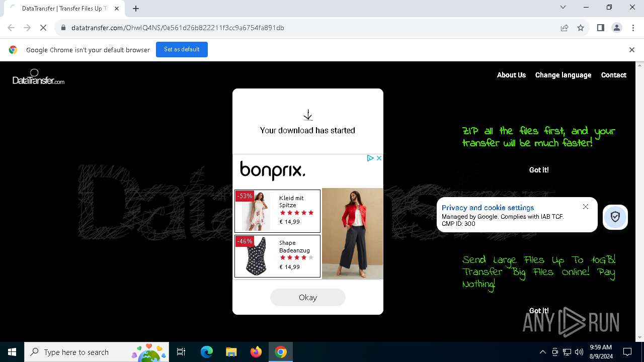Open network settings tray icon

[x=567, y=352]
